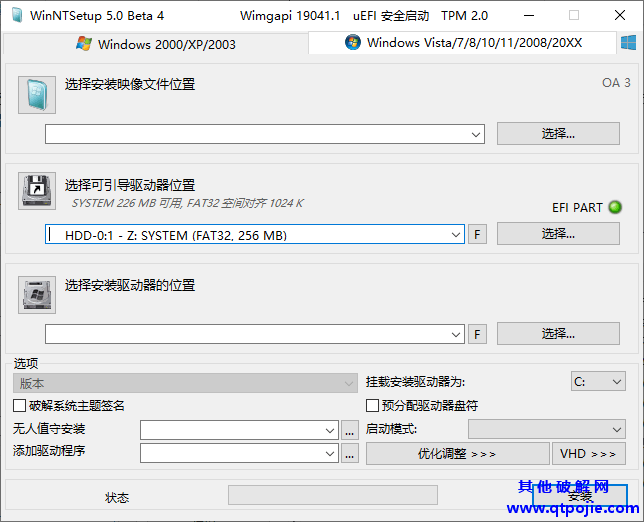Image resolution: width=644 pixels, height=522 pixels.
Task: Switch to Windows 2000/XP/2003 tab
Action: (x=156, y=44)
